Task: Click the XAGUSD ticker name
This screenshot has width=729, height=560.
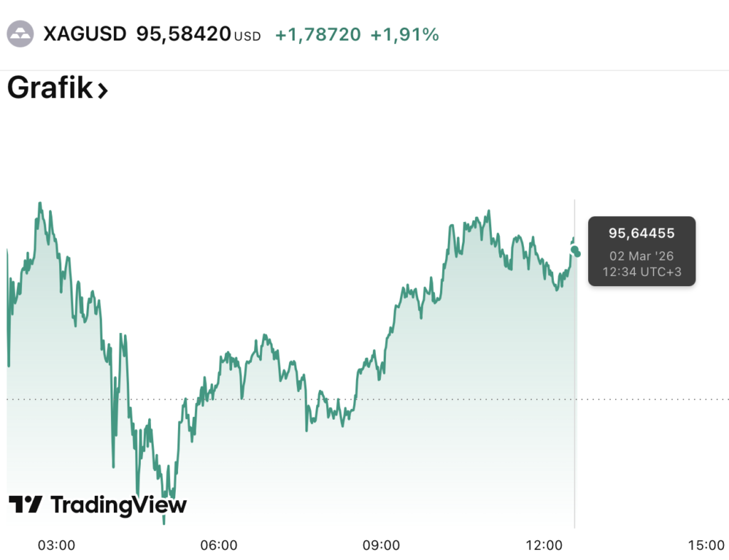Action: (85, 33)
